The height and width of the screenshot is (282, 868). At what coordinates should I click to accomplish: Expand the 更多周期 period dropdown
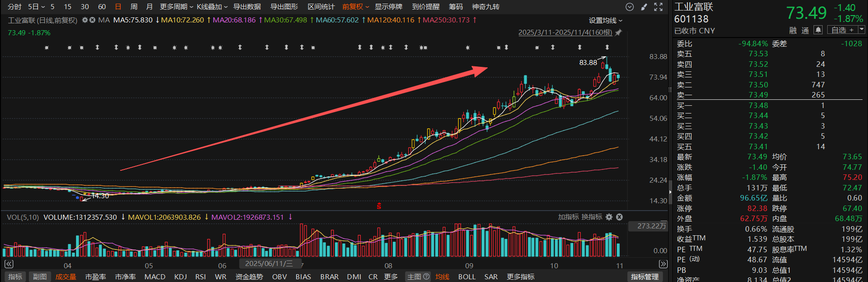176,7
